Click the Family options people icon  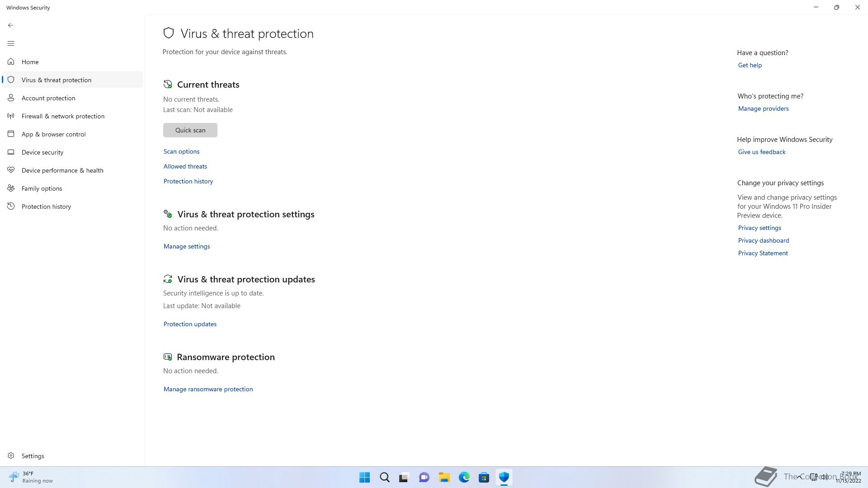pos(11,188)
